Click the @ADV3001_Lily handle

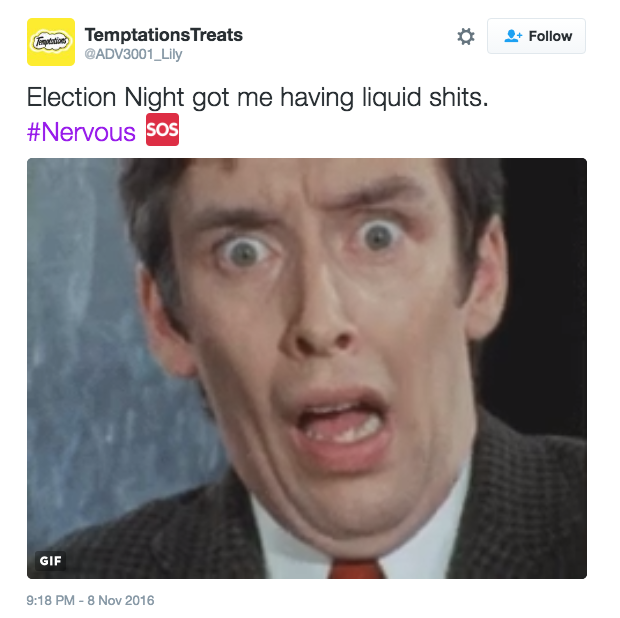pos(133,54)
